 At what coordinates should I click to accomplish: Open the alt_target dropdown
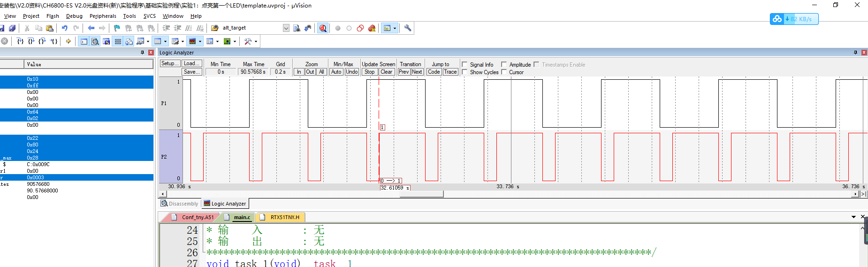[286, 28]
